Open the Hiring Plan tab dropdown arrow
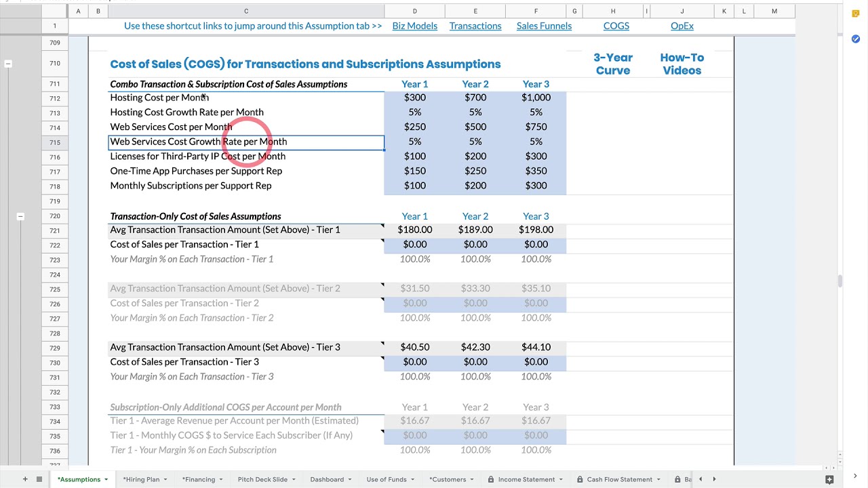The image size is (868, 488). click(165, 480)
